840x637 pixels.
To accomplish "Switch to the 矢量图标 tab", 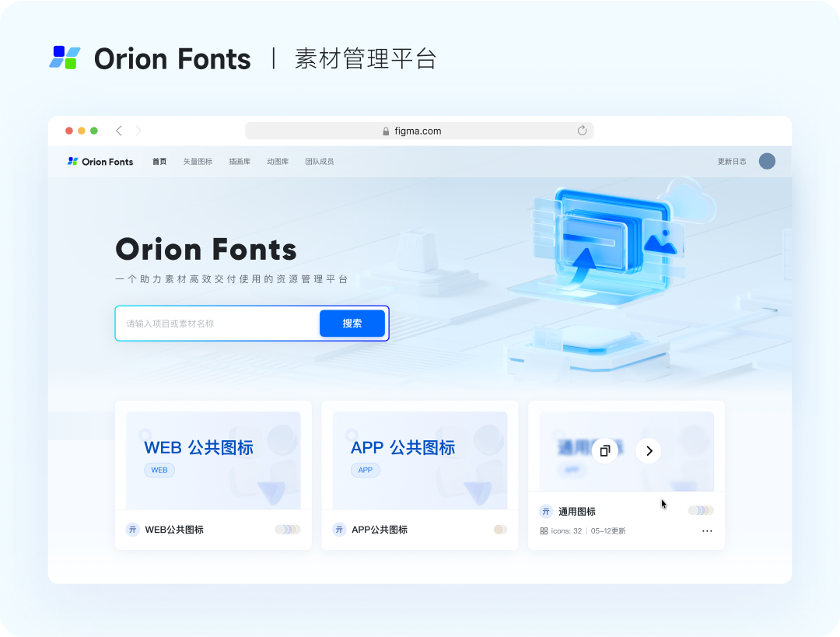I will click(198, 161).
